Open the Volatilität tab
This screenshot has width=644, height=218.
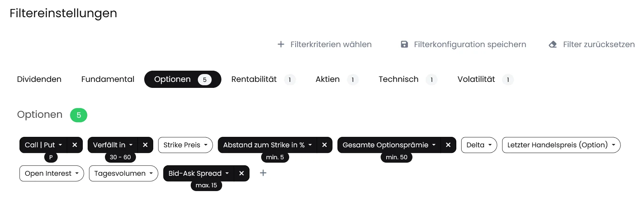(x=485, y=79)
